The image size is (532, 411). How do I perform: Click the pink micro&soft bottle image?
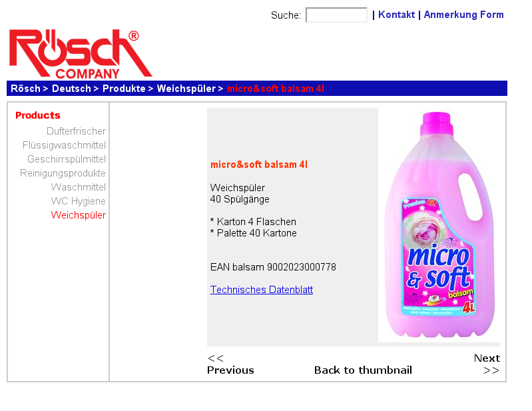click(439, 224)
